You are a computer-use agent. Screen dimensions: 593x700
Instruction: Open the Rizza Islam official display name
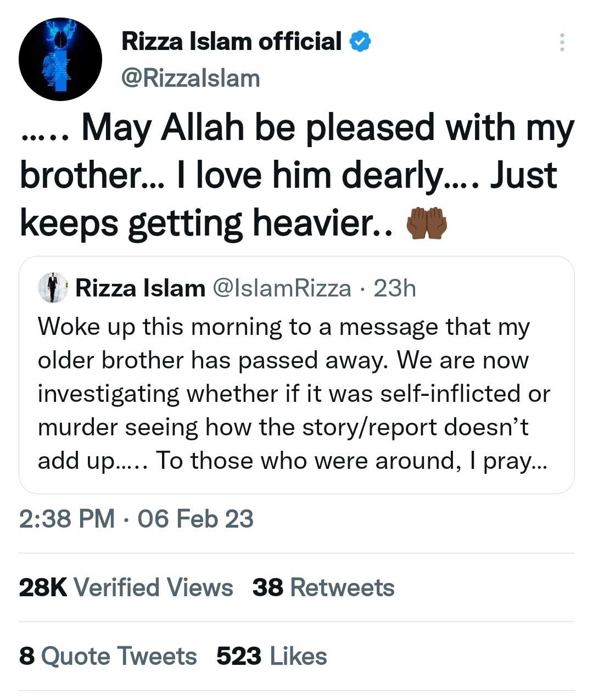pyautogui.click(x=231, y=42)
